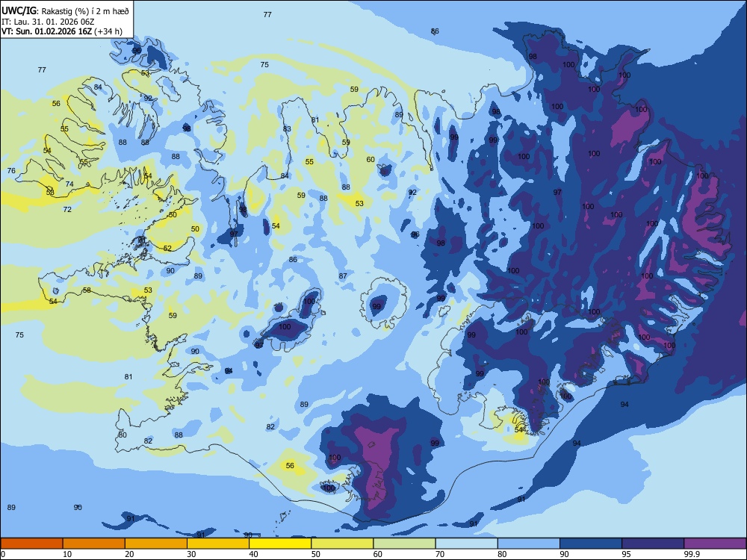Click the '95' legend tick label

coord(626,554)
